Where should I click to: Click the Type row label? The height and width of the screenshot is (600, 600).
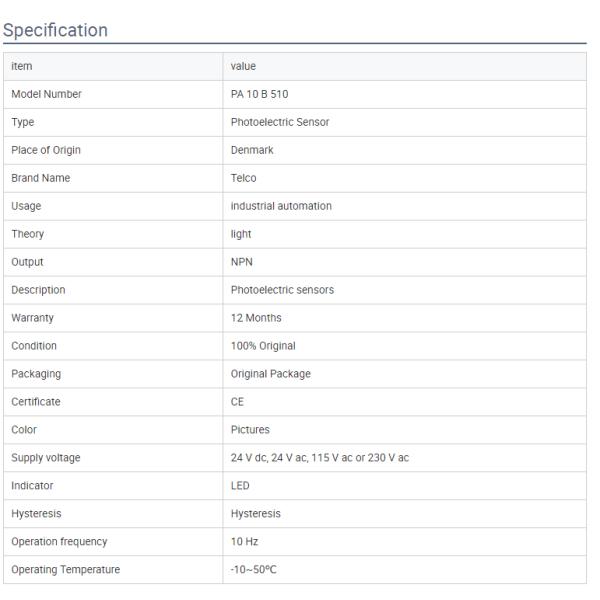(x=22, y=122)
